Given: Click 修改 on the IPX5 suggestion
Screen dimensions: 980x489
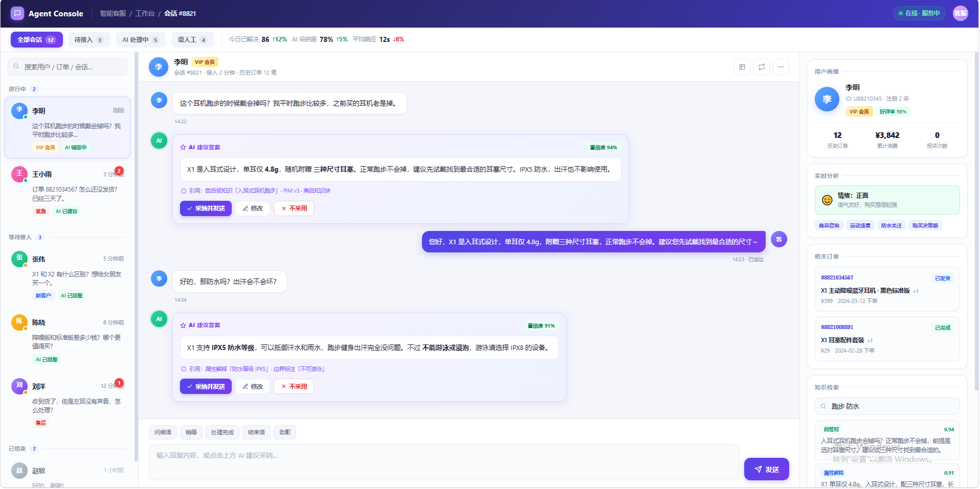Looking at the screenshot, I should (x=253, y=387).
